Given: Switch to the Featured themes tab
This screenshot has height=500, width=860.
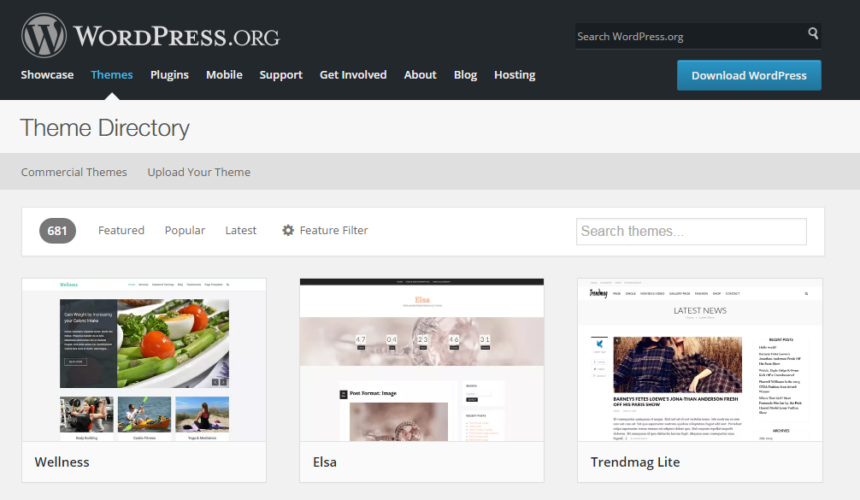Looking at the screenshot, I should tap(121, 230).
